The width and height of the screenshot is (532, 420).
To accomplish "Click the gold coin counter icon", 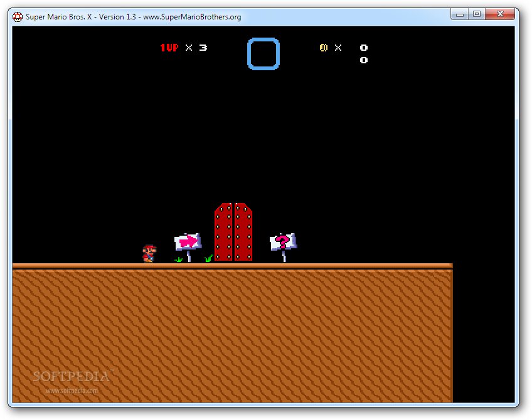I will pyautogui.click(x=324, y=48).
